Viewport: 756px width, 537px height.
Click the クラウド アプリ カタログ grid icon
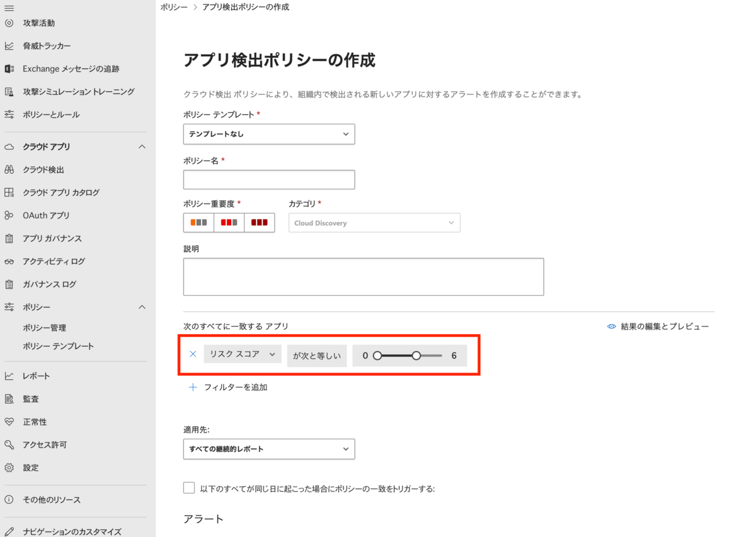click(x=9, y=192)
